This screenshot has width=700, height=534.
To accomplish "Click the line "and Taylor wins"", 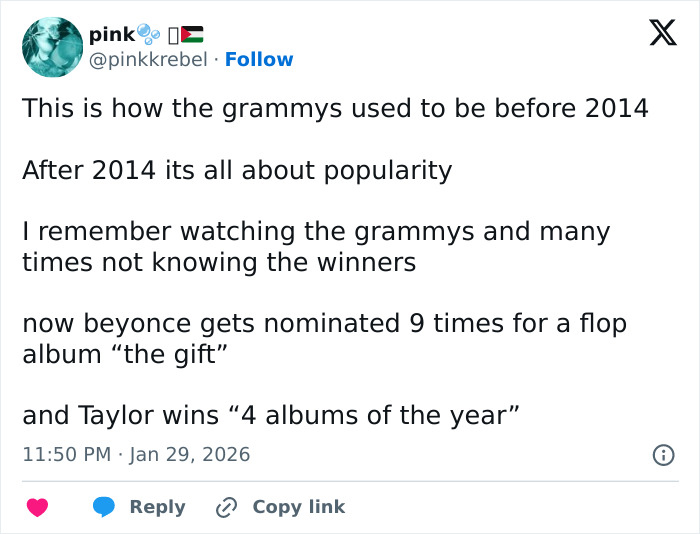I will coord(270,416).
